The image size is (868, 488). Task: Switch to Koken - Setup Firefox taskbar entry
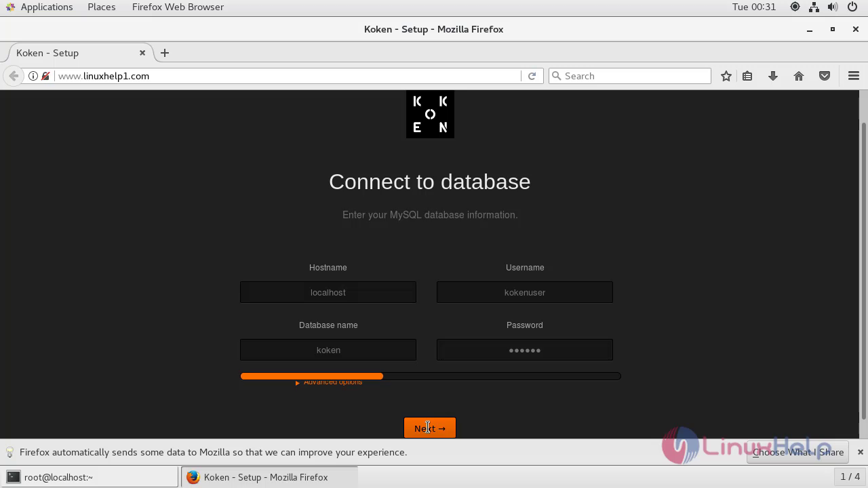coord(269,477)
